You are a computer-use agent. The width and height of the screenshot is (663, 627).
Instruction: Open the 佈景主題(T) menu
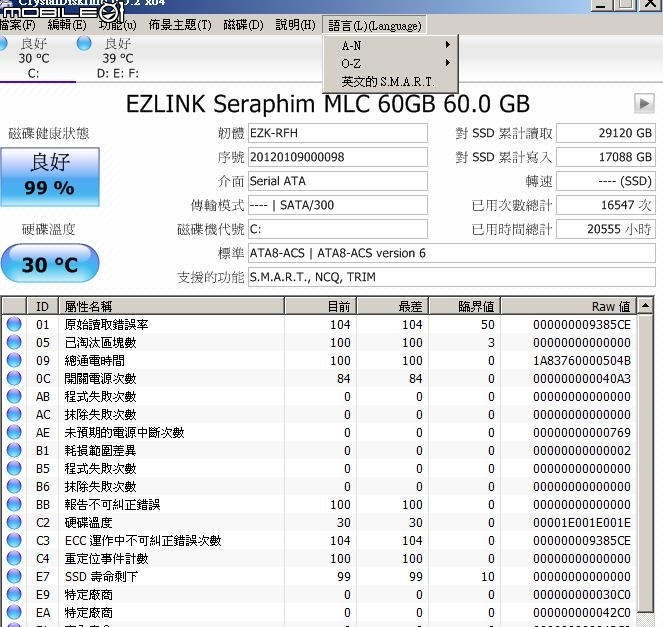tap(180, 25)
